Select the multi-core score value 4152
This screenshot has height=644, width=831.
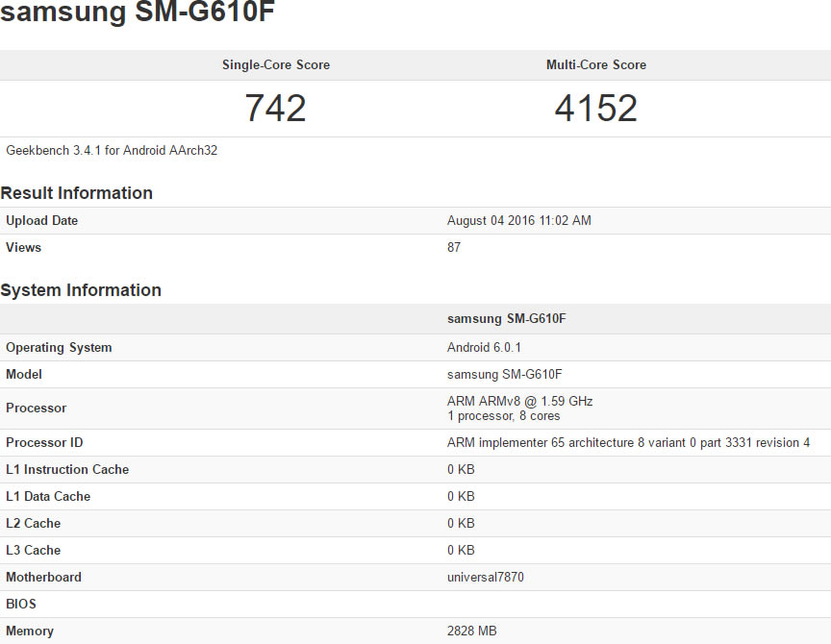point(596,108)
